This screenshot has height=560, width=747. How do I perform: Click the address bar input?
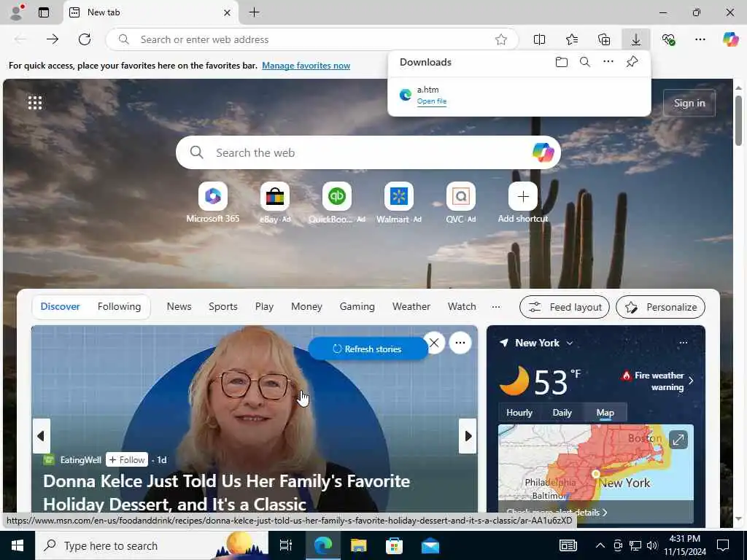tap(312, 39)
